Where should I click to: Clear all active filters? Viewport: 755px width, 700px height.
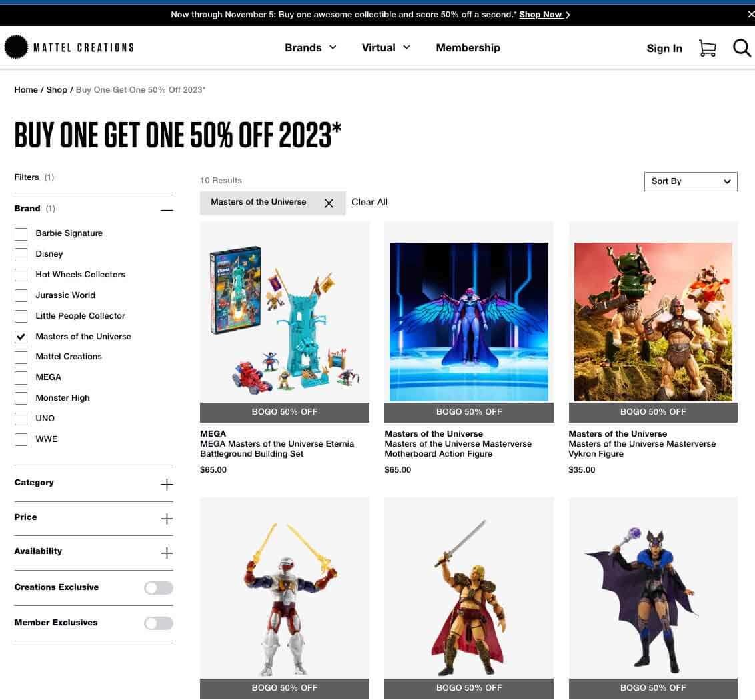coord(369,202)
